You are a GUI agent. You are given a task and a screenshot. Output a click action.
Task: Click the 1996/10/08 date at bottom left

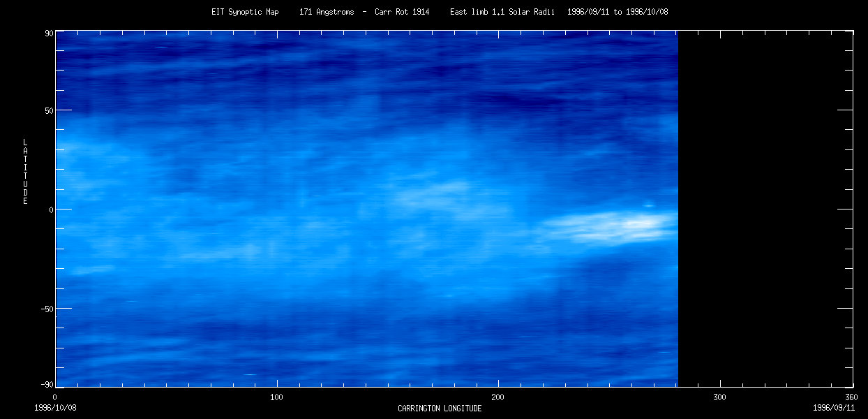coord(55,407)
